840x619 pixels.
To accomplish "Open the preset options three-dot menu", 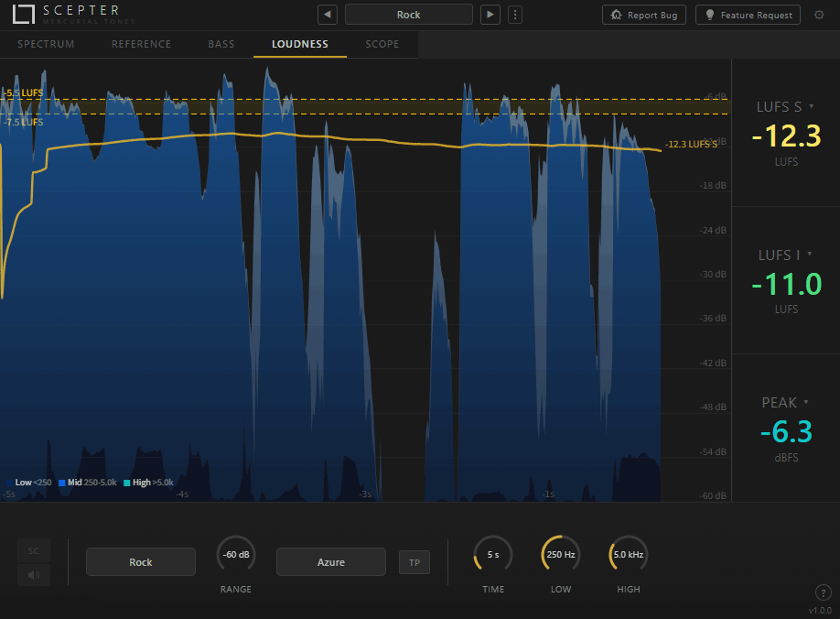I will 515,15.
